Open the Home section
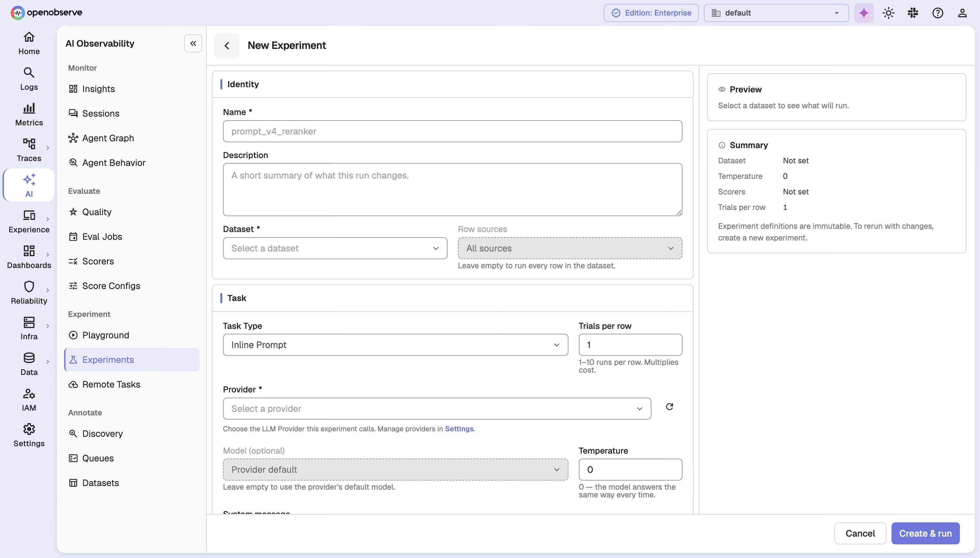The height and width of the screenshot is (558, 980). pos(29,43)
